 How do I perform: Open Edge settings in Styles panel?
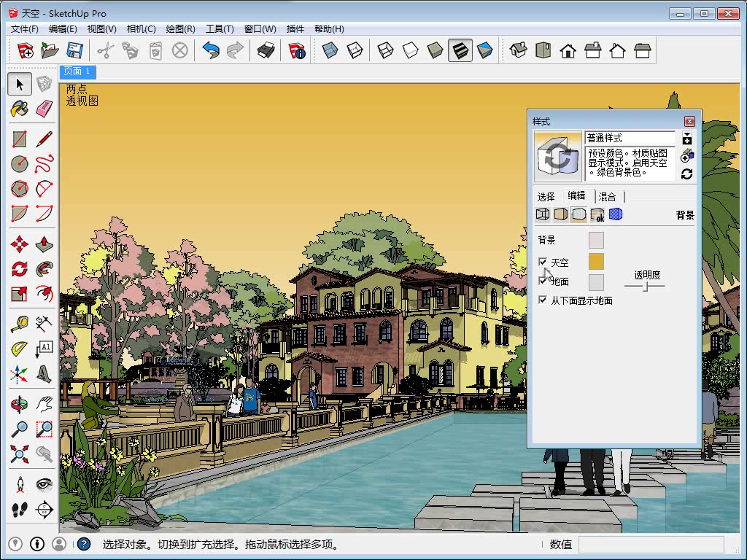(x=543, y=214)
